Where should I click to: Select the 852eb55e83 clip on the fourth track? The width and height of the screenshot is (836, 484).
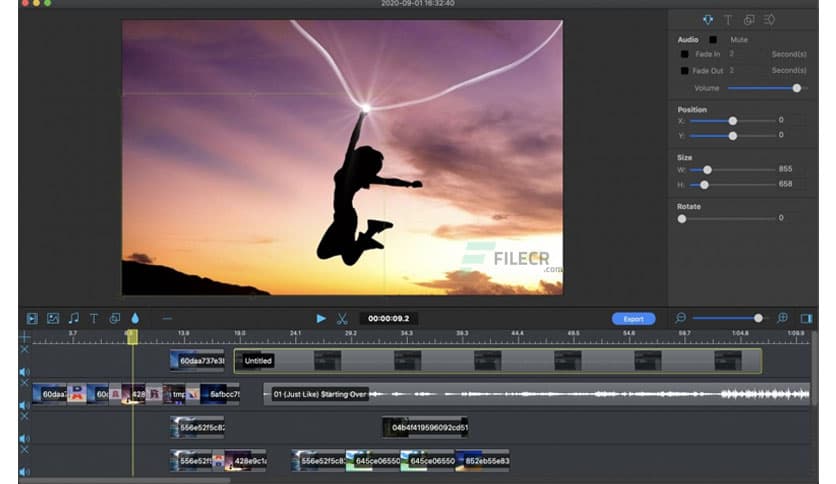(483, 461)
